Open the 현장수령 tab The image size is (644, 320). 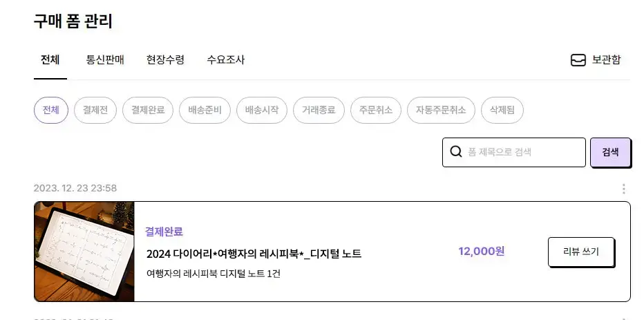click(165, 60)
